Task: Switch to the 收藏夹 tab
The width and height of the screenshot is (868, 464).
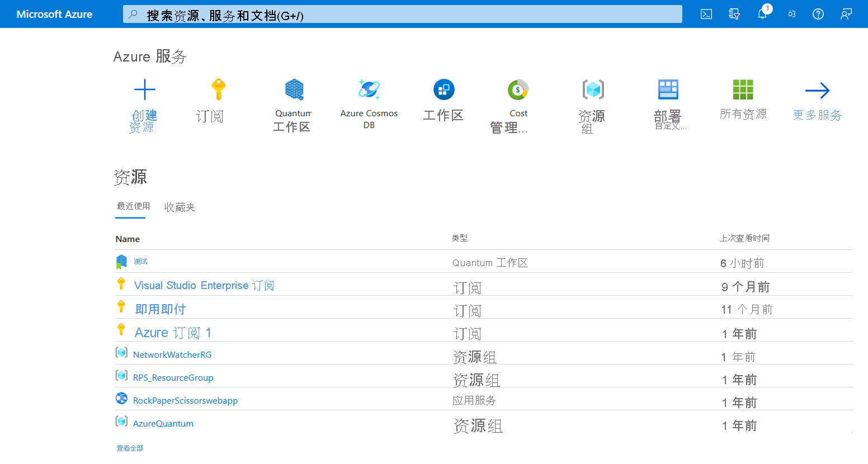Action: coord(180,207)
